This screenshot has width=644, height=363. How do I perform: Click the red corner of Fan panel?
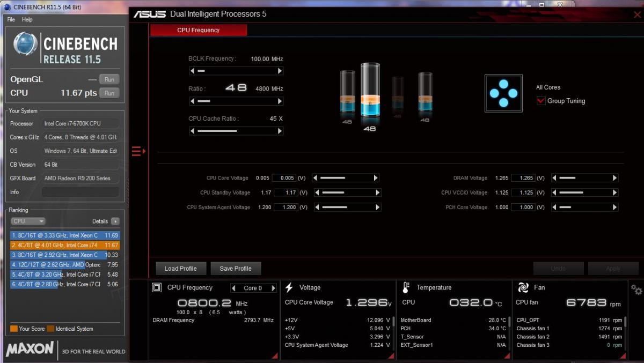[623, 355]
